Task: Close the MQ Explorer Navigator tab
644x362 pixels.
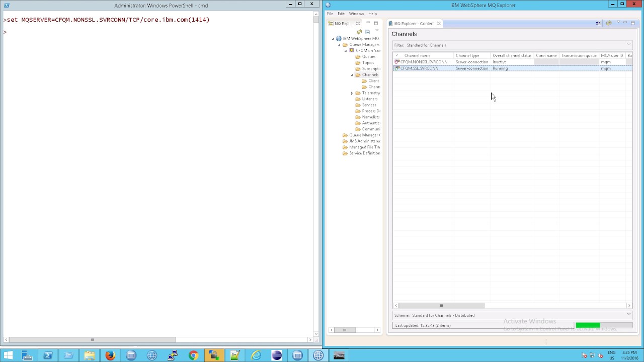Action: click(x=358, y=24)
